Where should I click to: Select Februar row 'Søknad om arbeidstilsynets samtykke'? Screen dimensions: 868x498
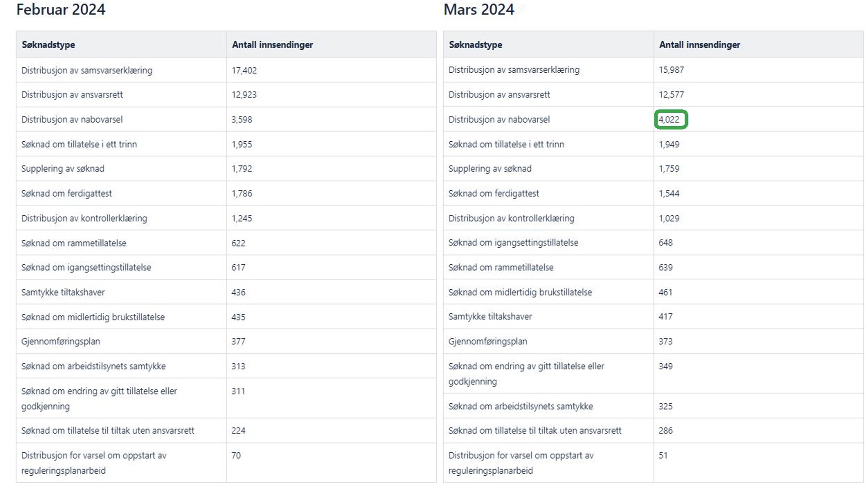tap(226, 367)
